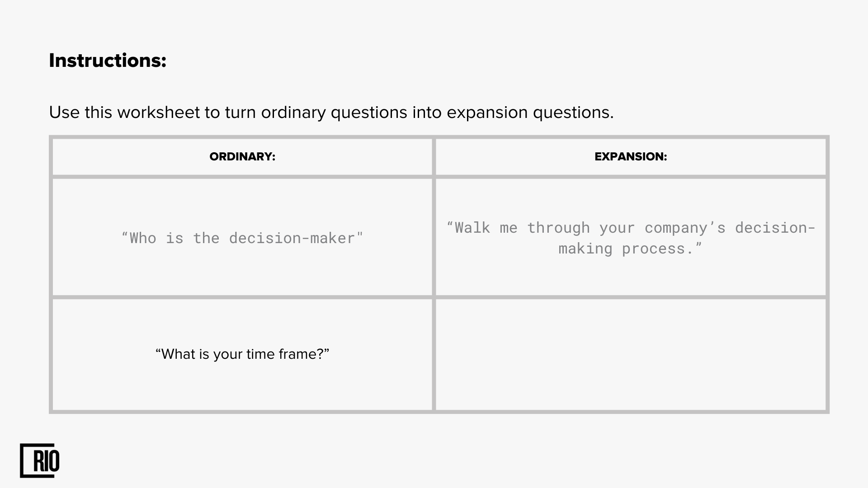Select the ORDINARY column header

(242, 156)
